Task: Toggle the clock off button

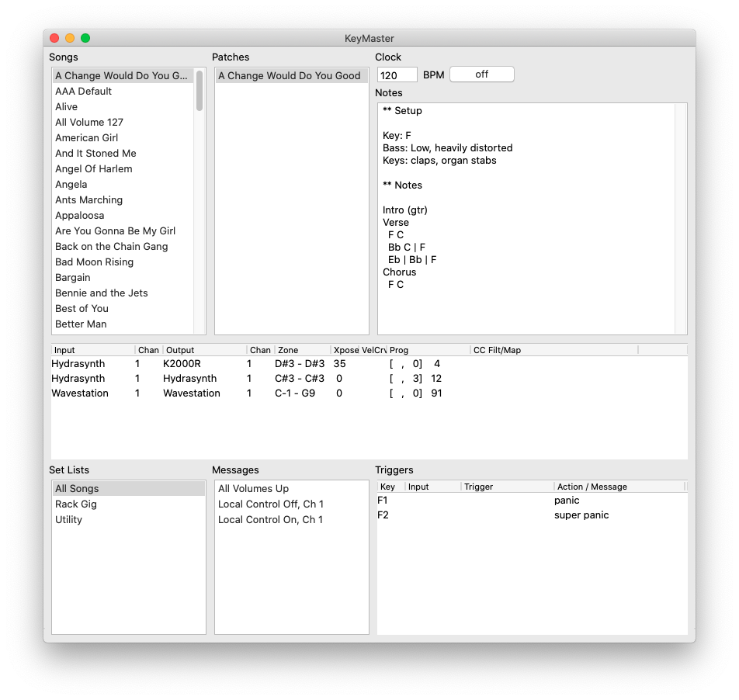Action: 481,75
